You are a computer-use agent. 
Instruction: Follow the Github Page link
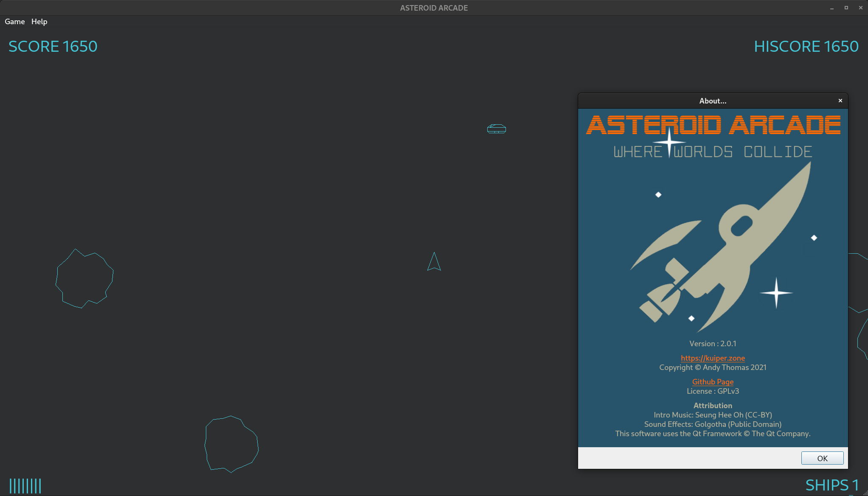[713, 382]
